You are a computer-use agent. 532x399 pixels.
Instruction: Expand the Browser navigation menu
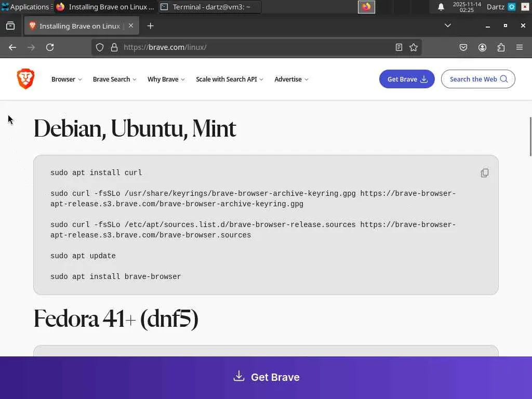[x=66, y=79]
